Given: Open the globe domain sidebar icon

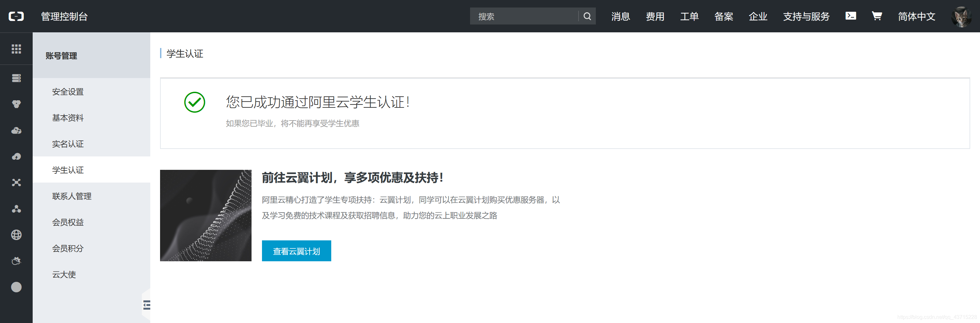Looking at the screenshot, I should click(x=16, y=235).
